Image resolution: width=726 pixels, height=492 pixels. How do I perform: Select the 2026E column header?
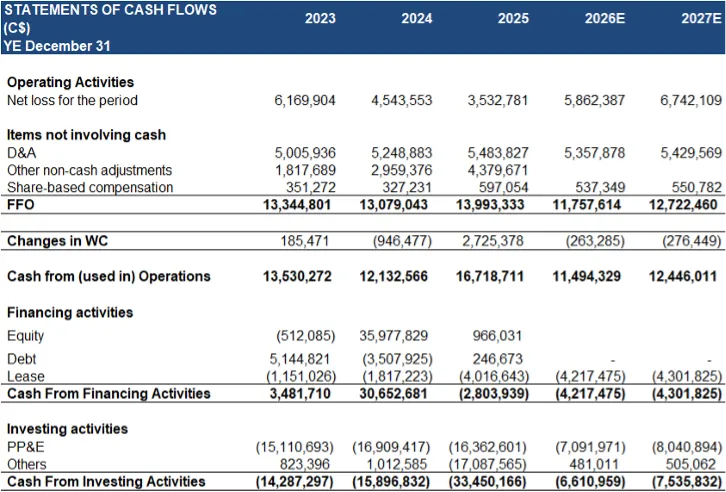click(x=602, y=18)
